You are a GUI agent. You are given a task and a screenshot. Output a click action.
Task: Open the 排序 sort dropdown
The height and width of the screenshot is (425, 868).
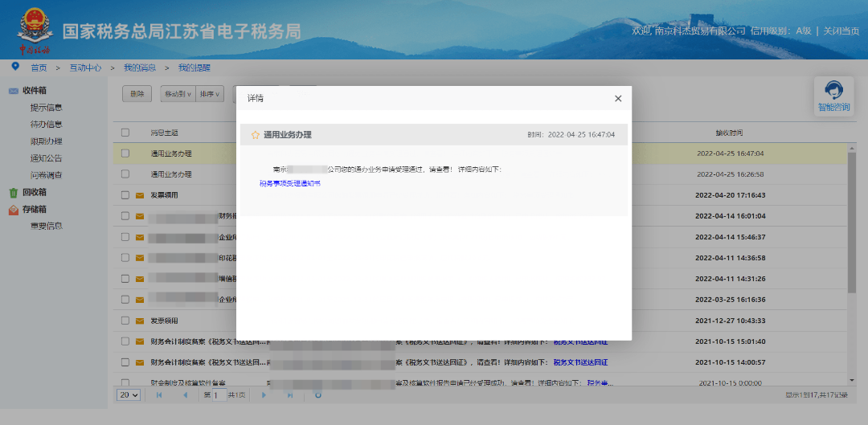211,94
